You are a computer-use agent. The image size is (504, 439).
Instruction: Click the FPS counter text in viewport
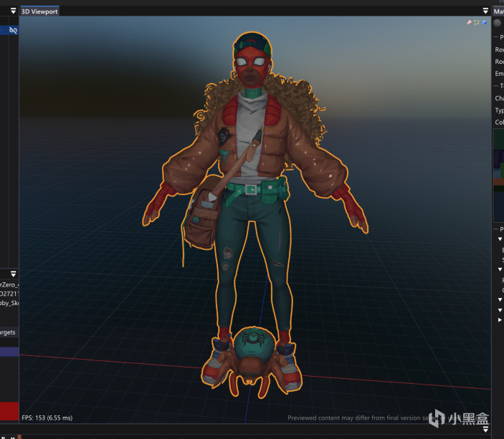point(47,418)
